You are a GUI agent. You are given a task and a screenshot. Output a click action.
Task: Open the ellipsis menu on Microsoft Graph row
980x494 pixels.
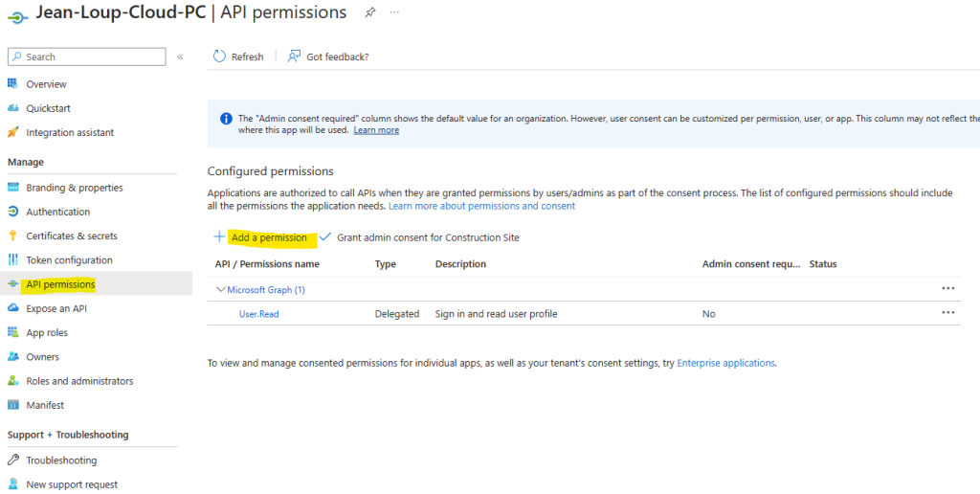tap(948, 289)
